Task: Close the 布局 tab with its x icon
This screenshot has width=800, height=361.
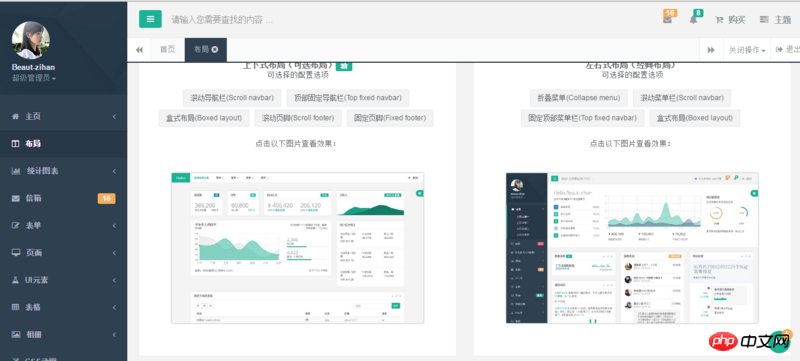Action: [x=215, y=49]
